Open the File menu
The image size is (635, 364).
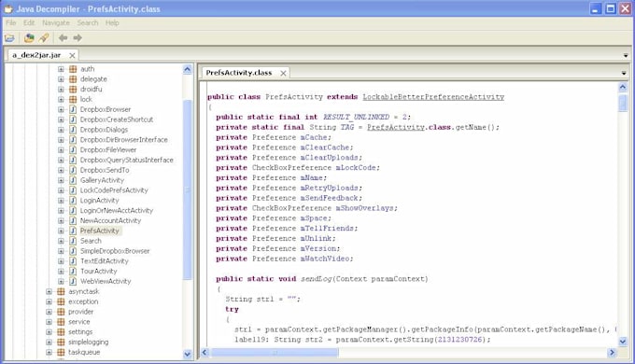[11, 22]
